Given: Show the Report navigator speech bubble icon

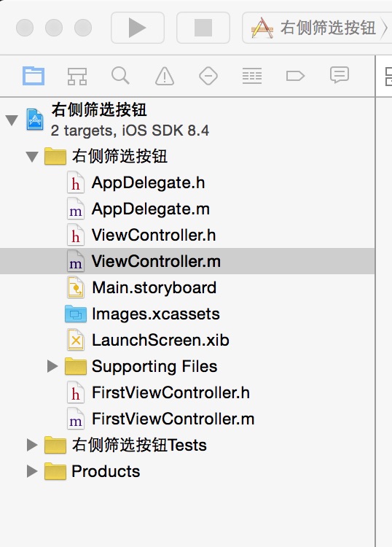Looking at the screenshot, I should 340,75.
